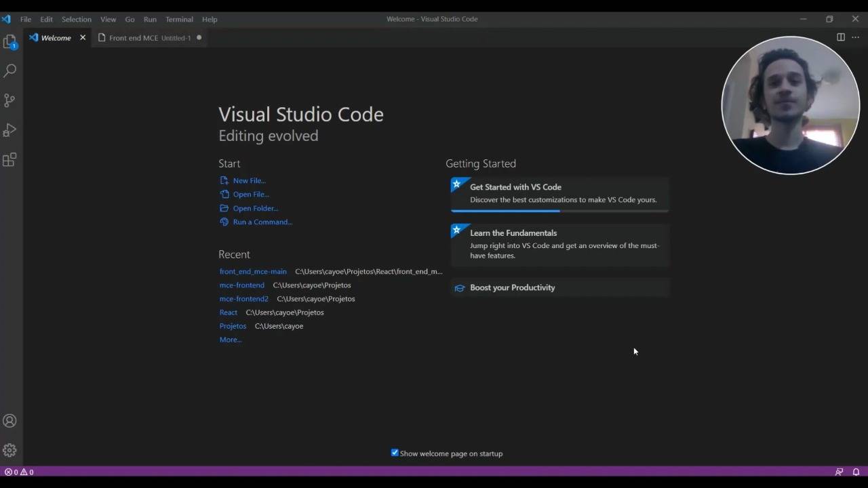Expand the More... recent list
This screenshot has width=868, height=488.
(x=230, y=340)
